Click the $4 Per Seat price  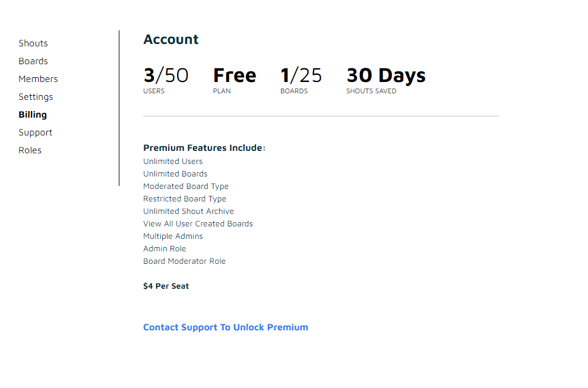tap(166, 286)
